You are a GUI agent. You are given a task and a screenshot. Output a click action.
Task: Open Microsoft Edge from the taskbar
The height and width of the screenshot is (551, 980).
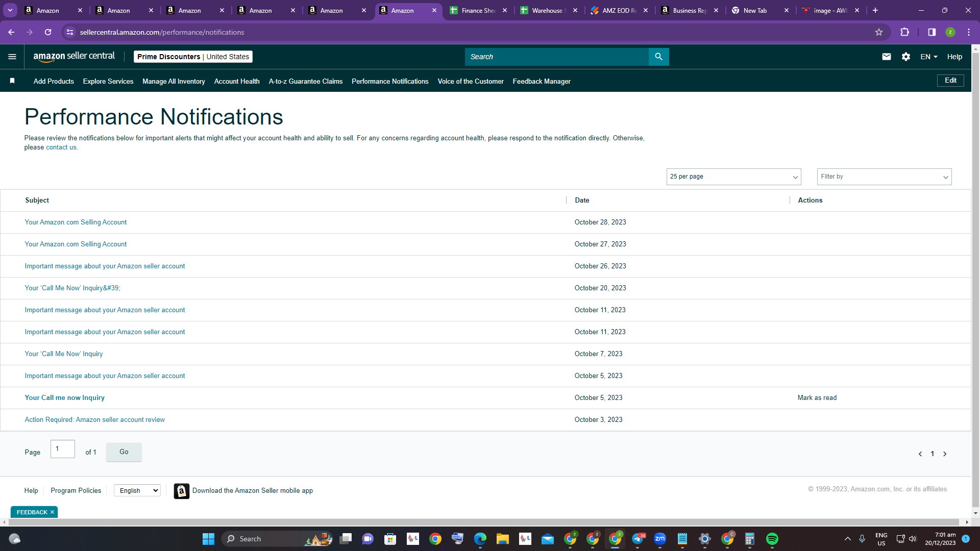(480, 539)
